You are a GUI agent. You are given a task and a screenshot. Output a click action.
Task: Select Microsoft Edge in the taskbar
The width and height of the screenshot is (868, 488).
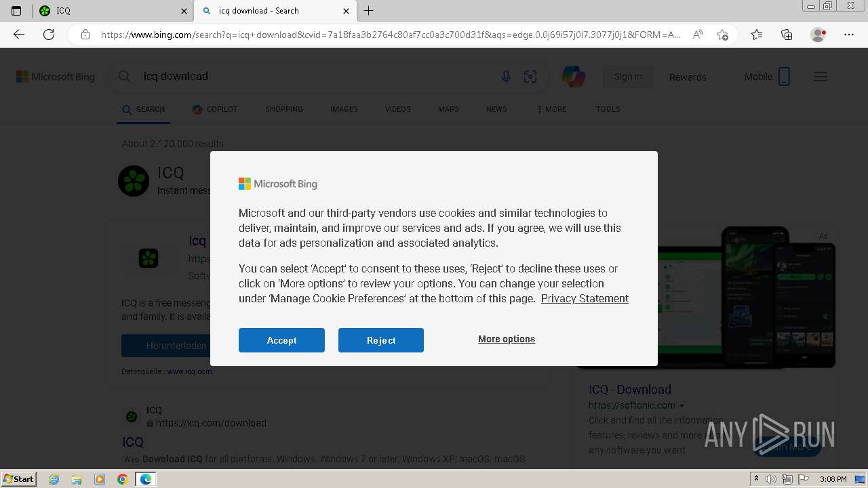tap(145, 479)
